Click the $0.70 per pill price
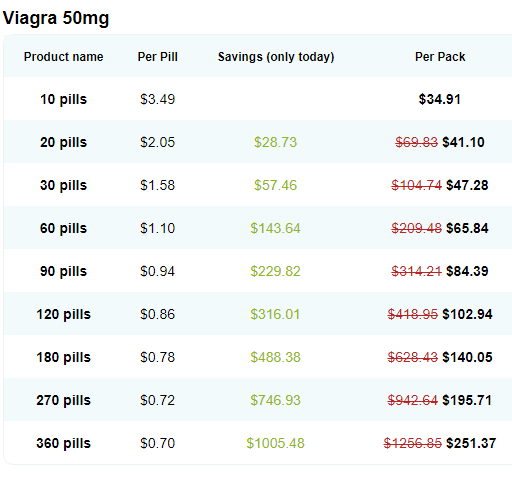512x477 pixels. point(157,443)
